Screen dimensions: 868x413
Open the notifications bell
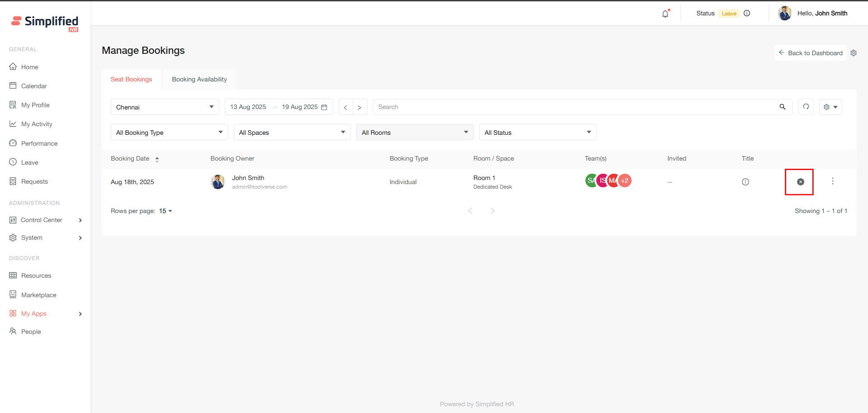coord(665,14)
